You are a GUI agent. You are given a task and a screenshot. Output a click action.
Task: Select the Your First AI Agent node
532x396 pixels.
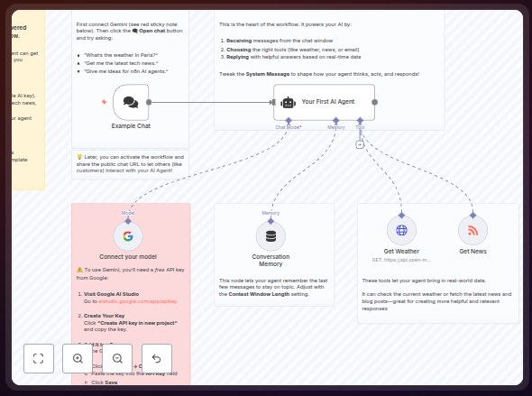[x=324, y=102]
